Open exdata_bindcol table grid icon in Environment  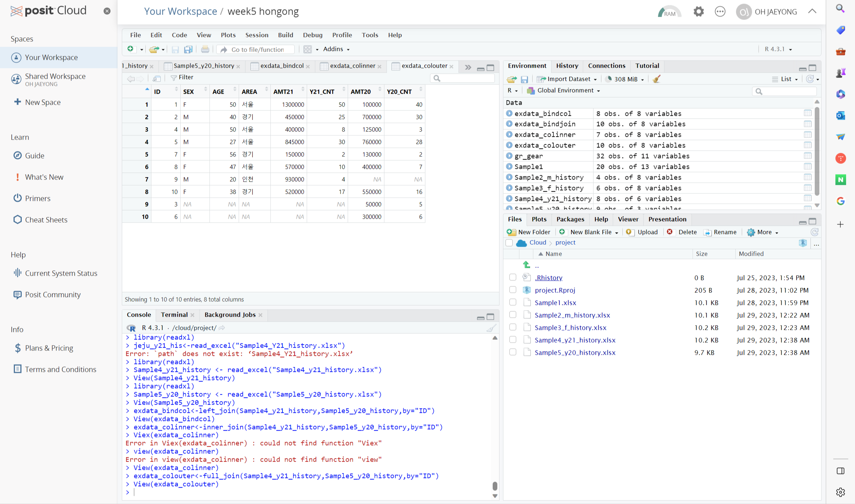click(807, 113)
